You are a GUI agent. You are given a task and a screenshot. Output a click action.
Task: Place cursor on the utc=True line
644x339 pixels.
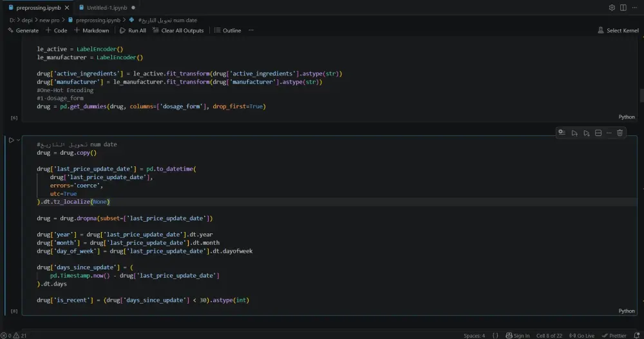point(63,193)
